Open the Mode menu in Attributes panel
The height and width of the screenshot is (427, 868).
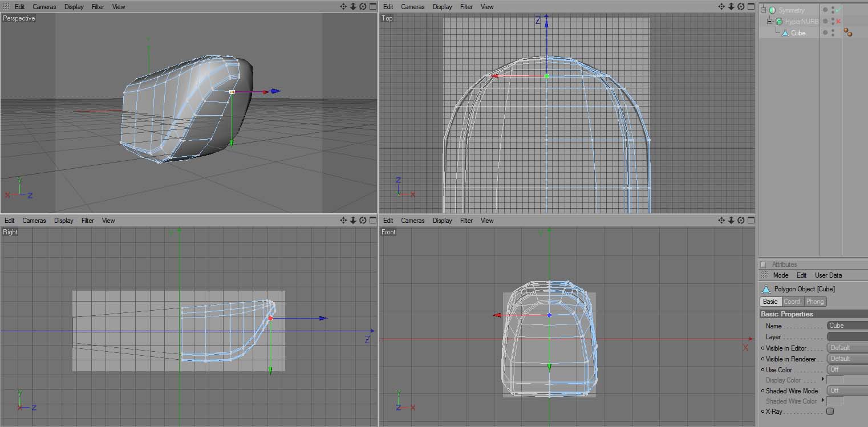point(781,275)
